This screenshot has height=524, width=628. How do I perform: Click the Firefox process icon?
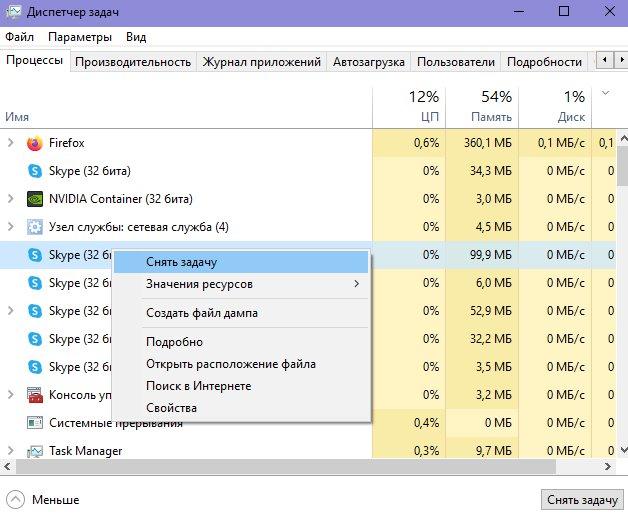point(35,143)
